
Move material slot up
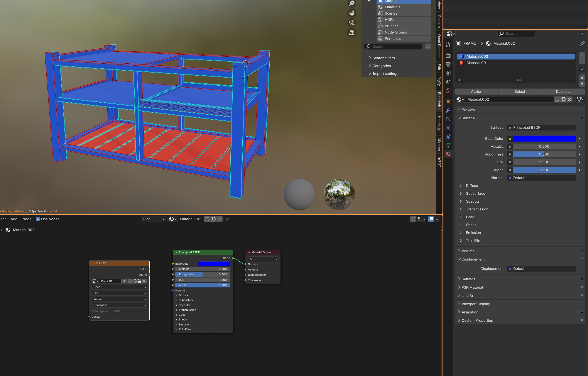click(582, 78)
